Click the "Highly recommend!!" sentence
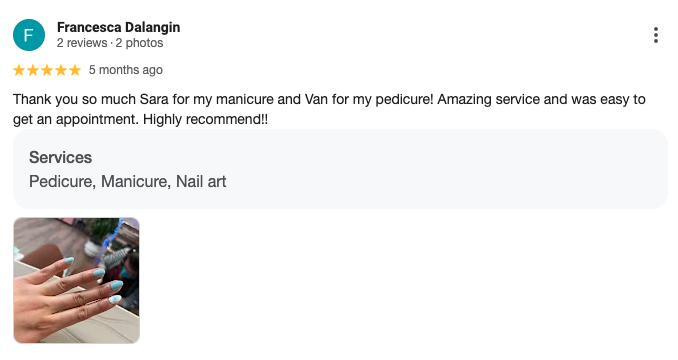 [x=205, y=119]
